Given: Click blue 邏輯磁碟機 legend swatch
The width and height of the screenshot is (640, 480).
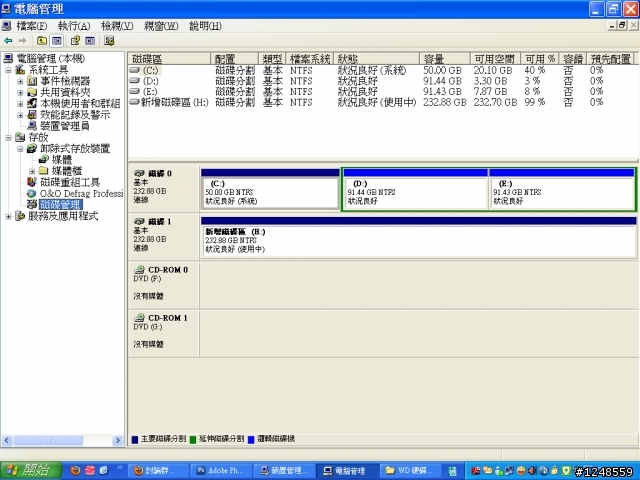Looking at the screenshot, I should pyautogui.click(x=251, y=439).
